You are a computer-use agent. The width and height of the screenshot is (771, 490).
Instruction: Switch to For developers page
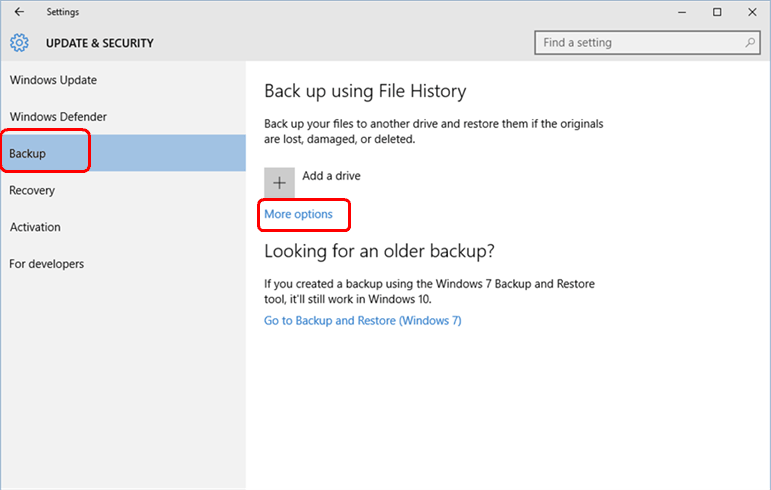click(x=47, y=264)
